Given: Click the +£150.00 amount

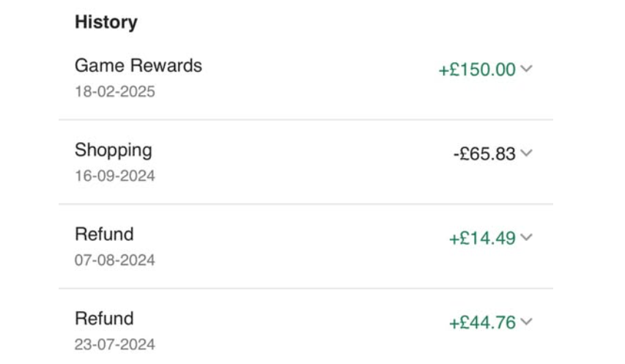Looking at the screenshot, I should click(477, 70).
